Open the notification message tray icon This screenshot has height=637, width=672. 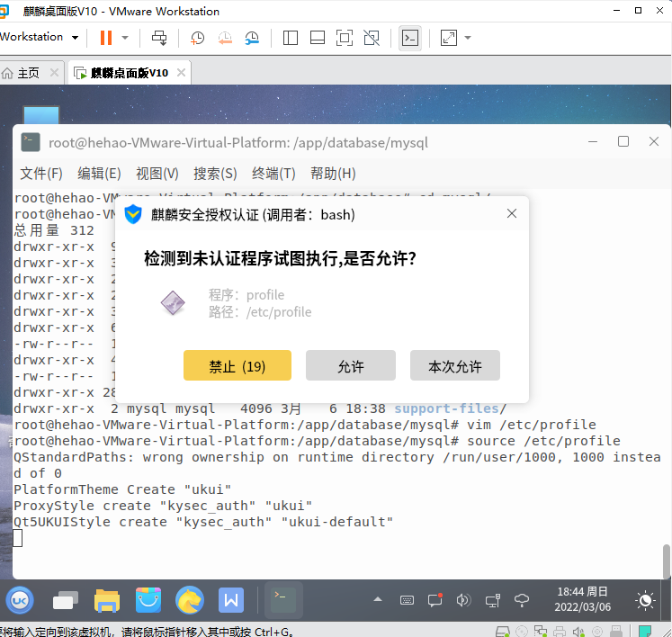point(435,600)
